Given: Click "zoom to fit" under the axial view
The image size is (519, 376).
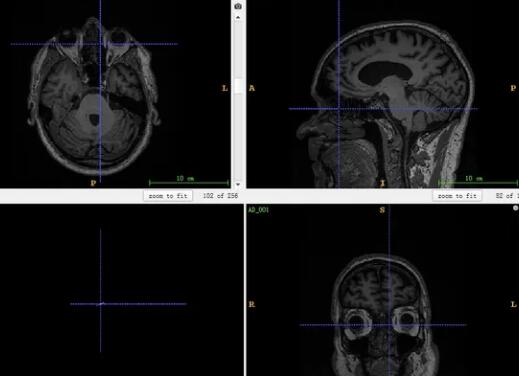Looking at the screenshot, I should 168,196.
